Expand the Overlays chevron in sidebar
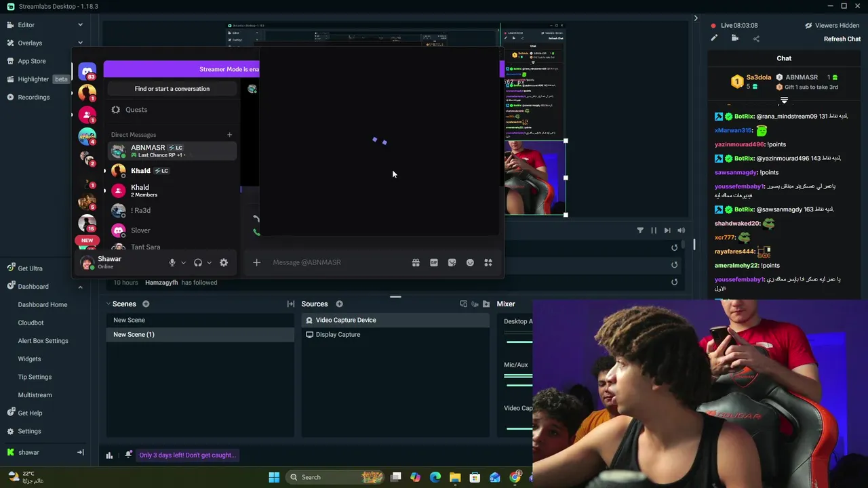 [80, 43]
